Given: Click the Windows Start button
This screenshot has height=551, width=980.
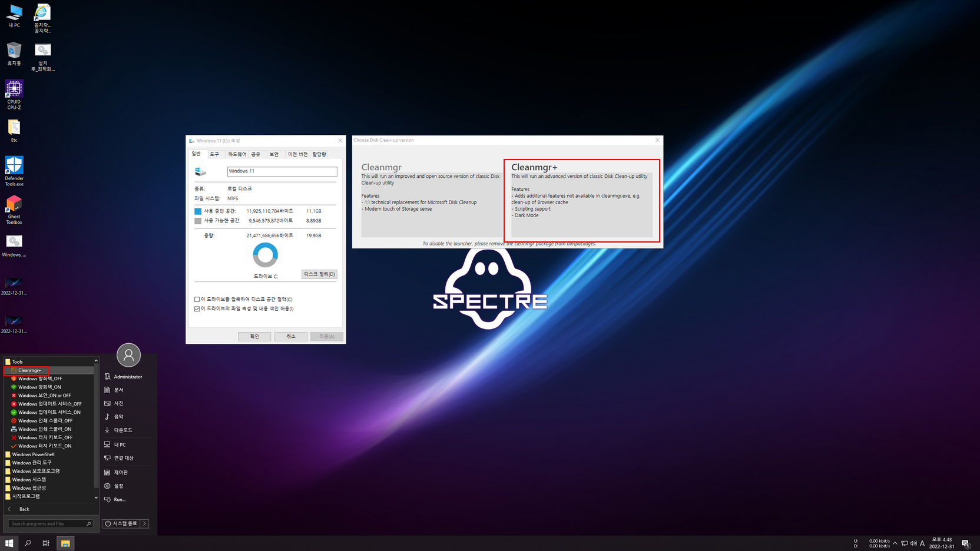Looking at the screenshot, I should point(9,543).
